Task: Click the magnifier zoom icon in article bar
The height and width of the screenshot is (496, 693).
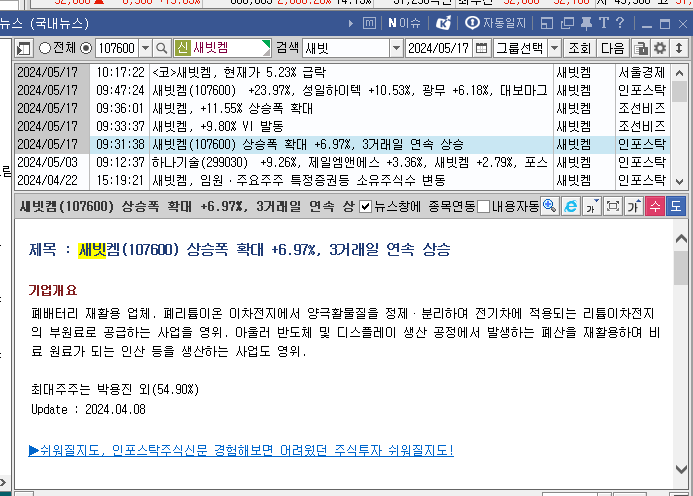Action: pos(549,206)
